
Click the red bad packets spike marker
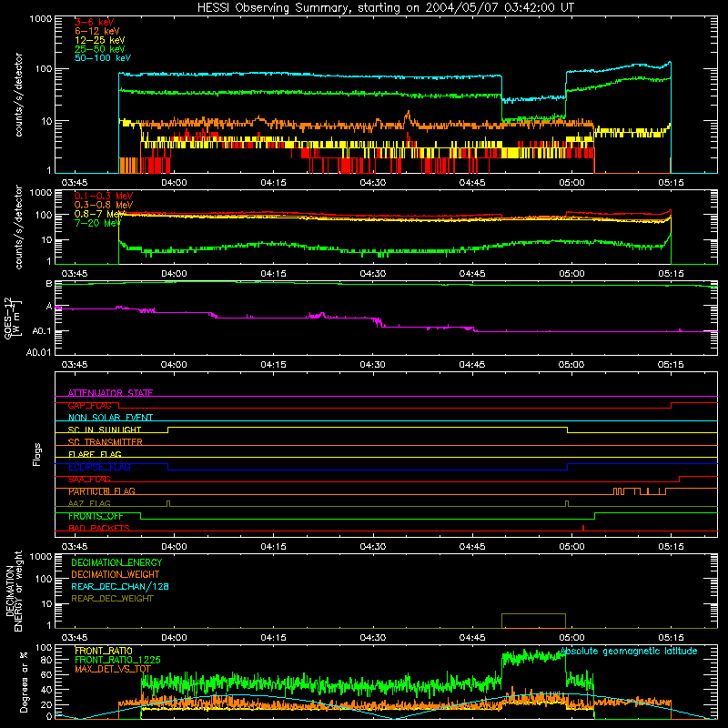click(583, 528)
